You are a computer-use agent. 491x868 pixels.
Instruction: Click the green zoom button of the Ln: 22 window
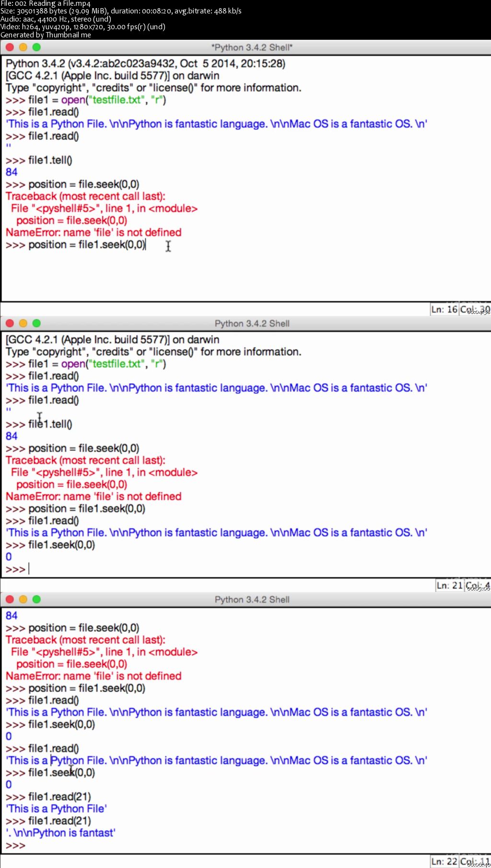[x=36, y=599]
